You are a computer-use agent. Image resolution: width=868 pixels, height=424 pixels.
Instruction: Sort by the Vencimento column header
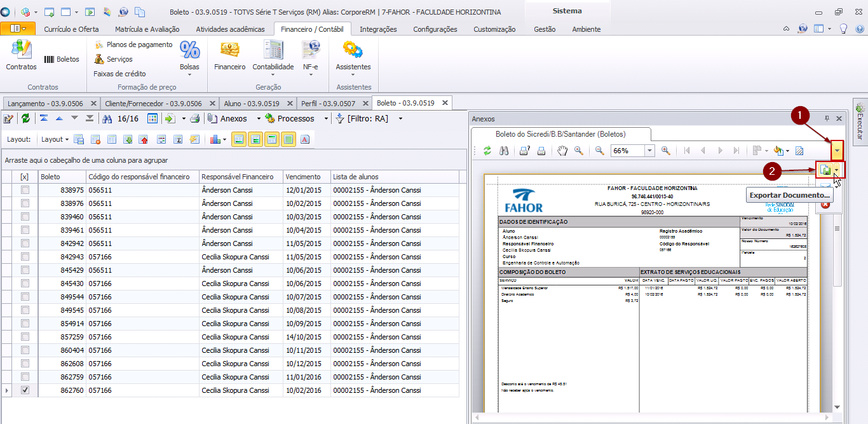point(302,177)
